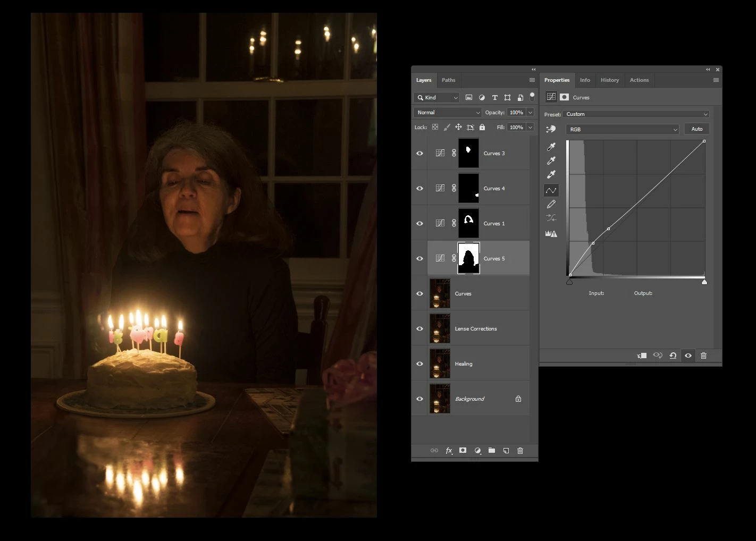Expand the Opacity slider arrow
This screenshot has width=756, height=541.
pyautogui.click(x=530, y=112)
